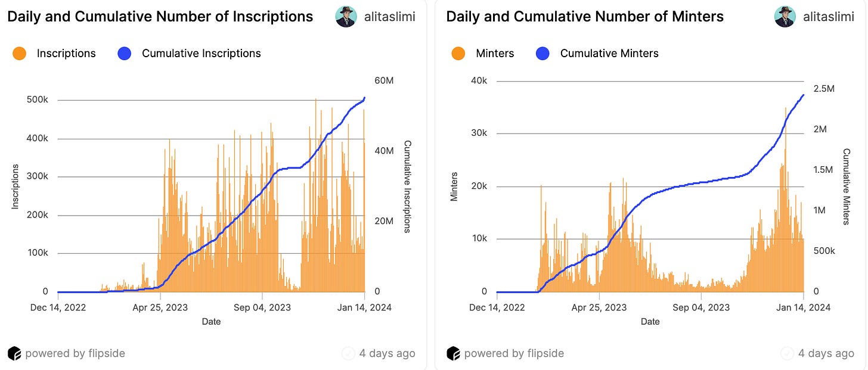The width and height of the screenshot is (868, 370).
Task: Click checkmark icon beside left '4 days ago'
Action: pyautogui.click(x=348, y=353)
